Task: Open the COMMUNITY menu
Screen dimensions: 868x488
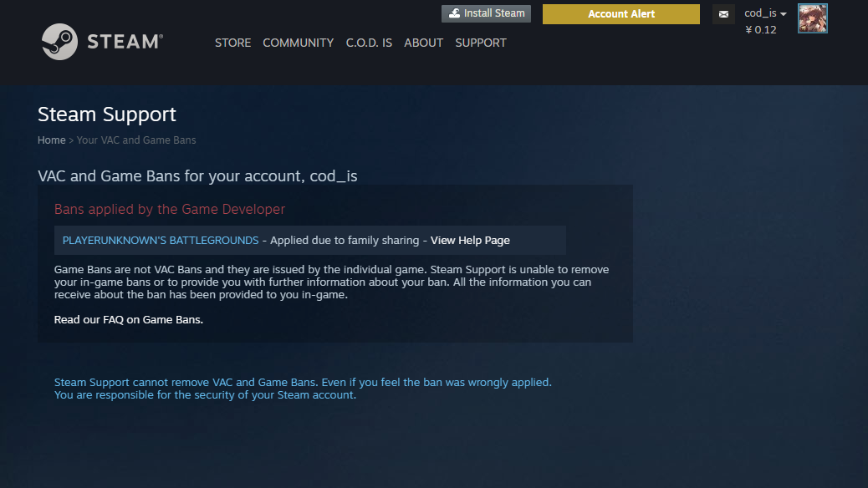Action: pyautogui.click(x=298, y=43)
